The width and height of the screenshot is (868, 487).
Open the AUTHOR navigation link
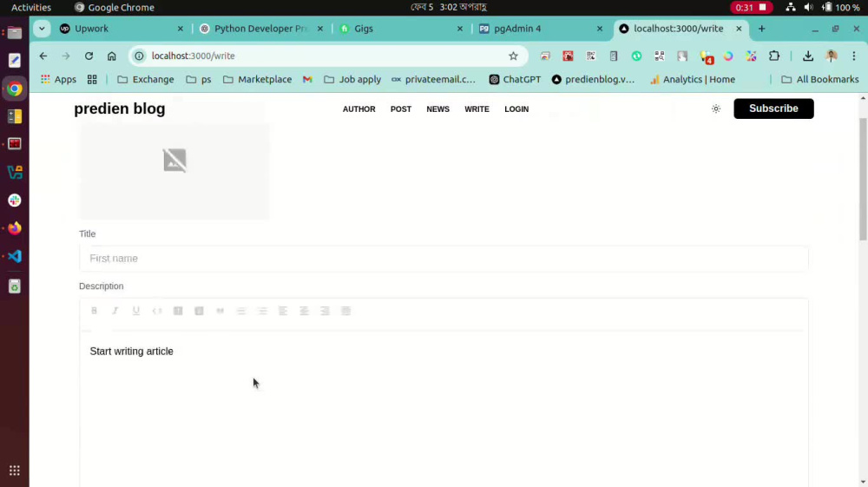pyautogui.click(x=358, y=109)
